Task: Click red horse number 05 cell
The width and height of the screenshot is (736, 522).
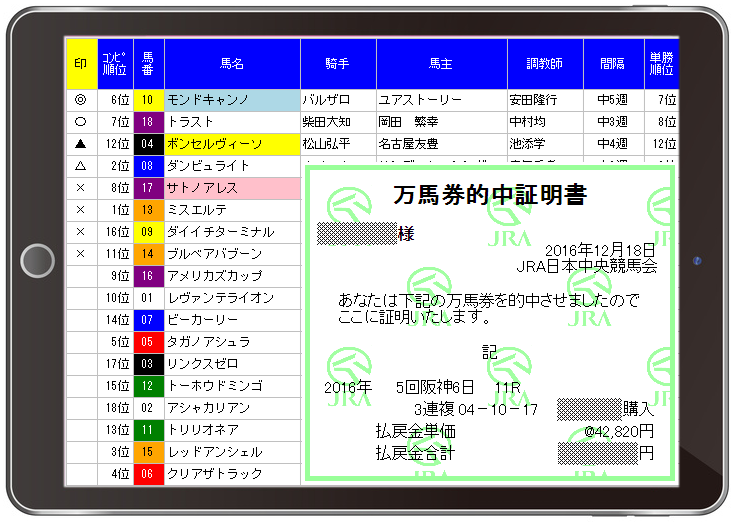Action: 149,342
